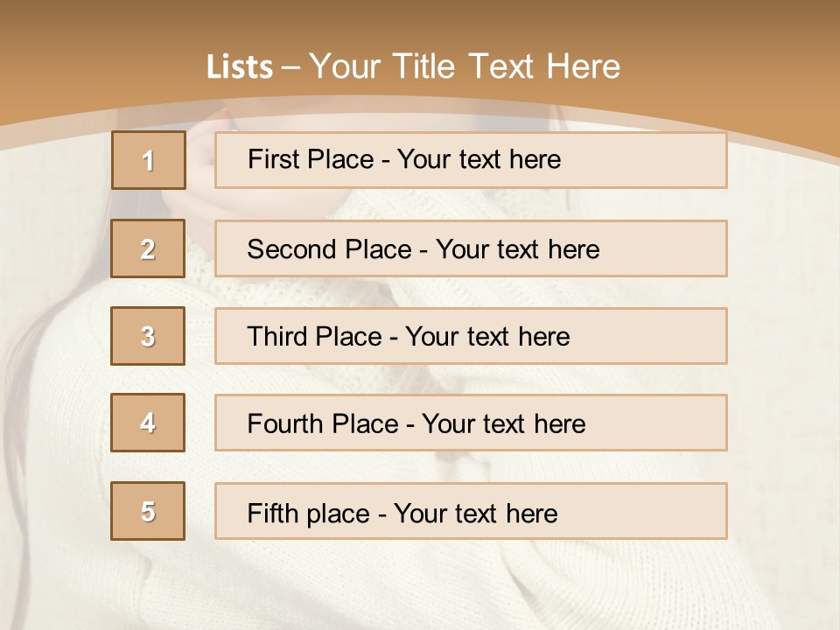Select the number 2 square

pos(149,248)
